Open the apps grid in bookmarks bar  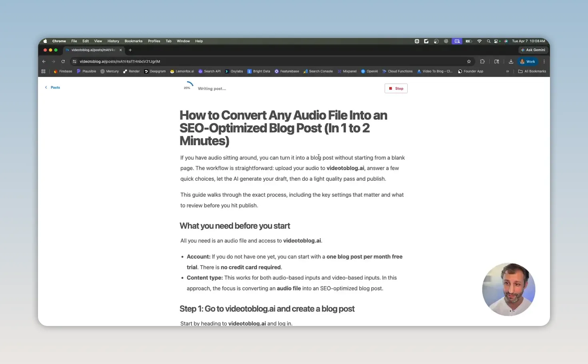[x=43, y=71]
